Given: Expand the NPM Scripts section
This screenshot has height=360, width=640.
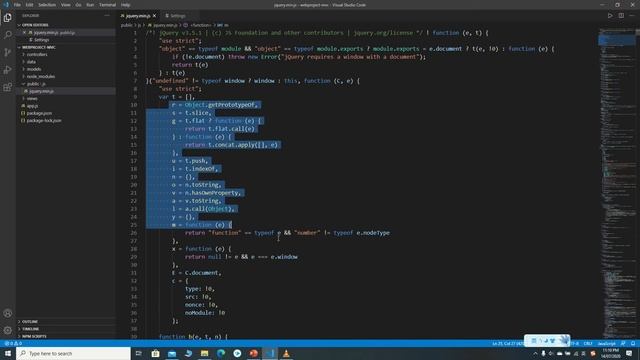Looking at the screenshot, I should pyautogui.click(x=34, y=336).
